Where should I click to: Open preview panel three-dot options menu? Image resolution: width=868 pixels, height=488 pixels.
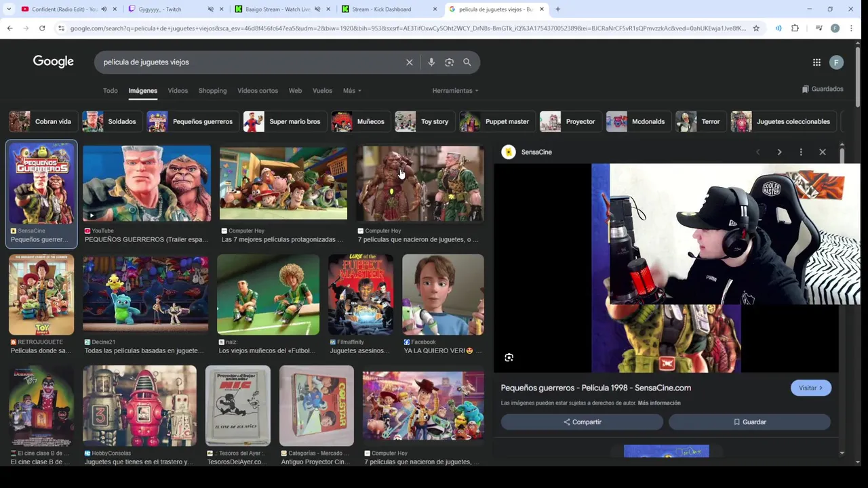801,152
